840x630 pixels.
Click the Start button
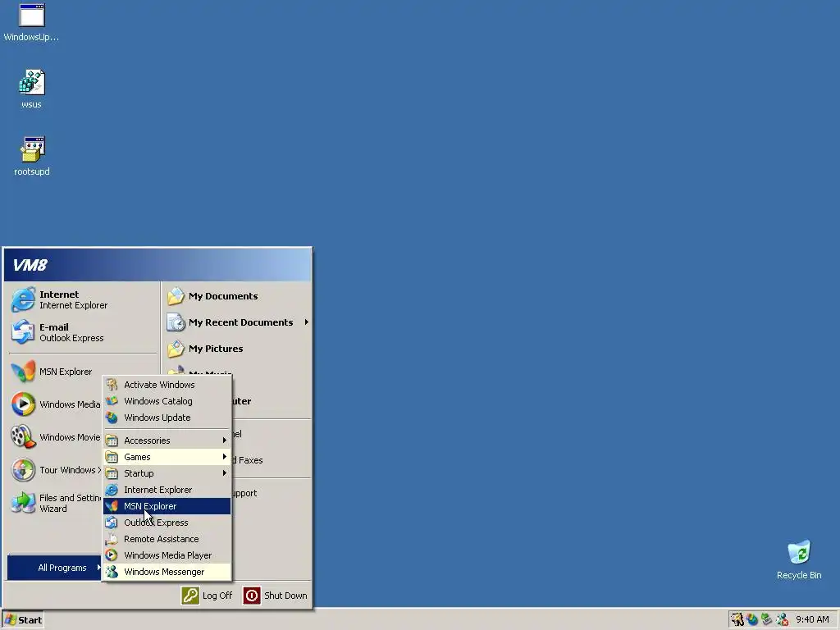pyautogui.click(x=22, y=620)
